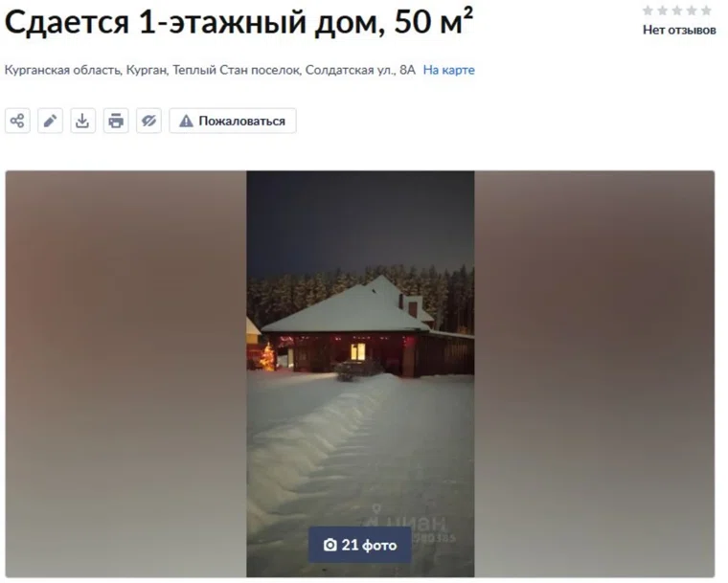Screen dimensions: 728x583
Task: Hide this listing with crossed-eye icon
Action: pos(148,122)
